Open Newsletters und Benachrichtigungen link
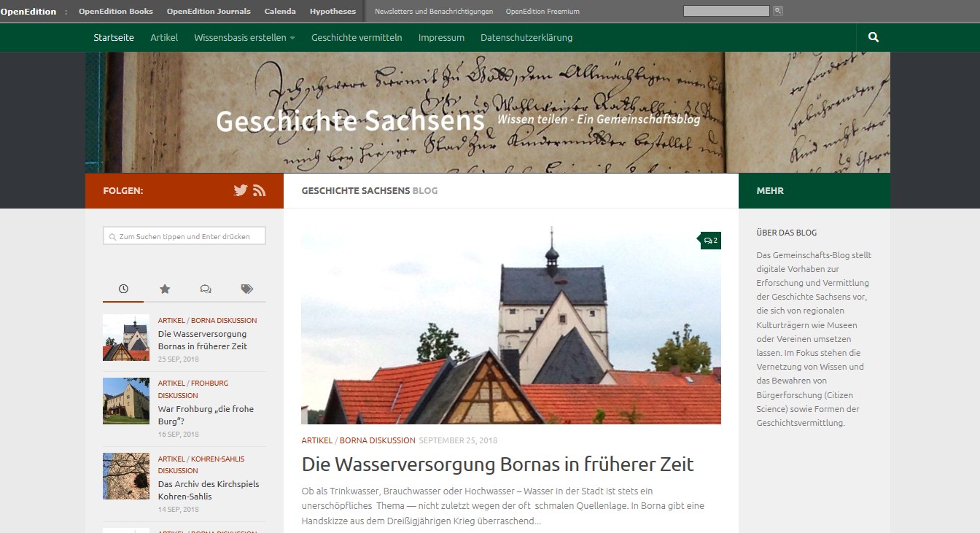 click(434, 11)
